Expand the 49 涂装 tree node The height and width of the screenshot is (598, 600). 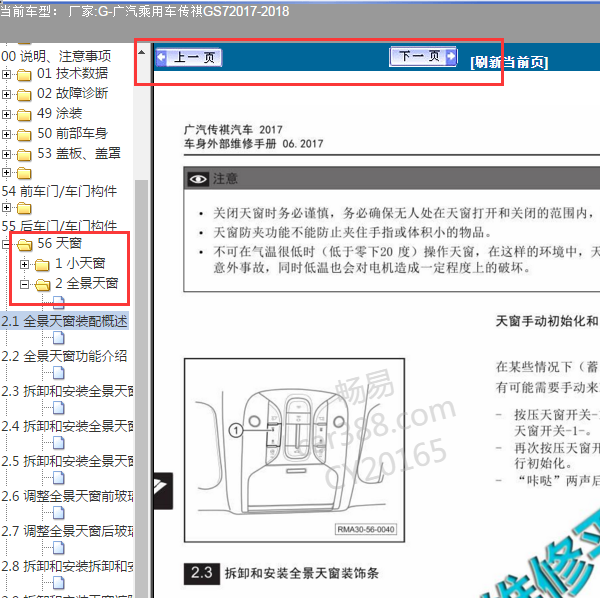point(6,114)
